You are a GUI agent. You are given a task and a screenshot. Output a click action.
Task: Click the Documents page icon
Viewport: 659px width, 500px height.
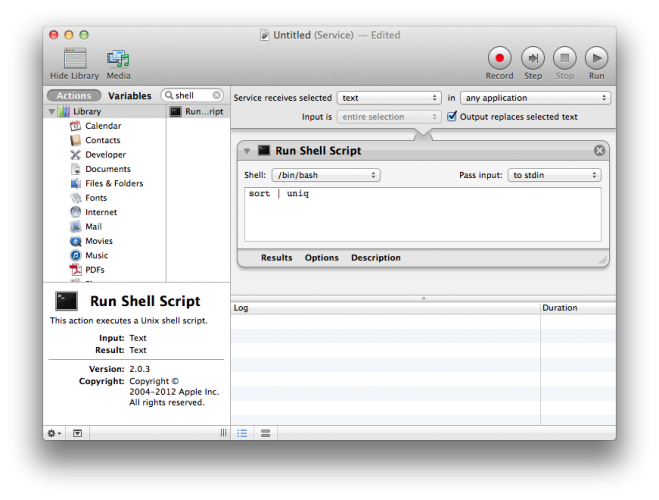pyautogui.click(x=76, y=169)
